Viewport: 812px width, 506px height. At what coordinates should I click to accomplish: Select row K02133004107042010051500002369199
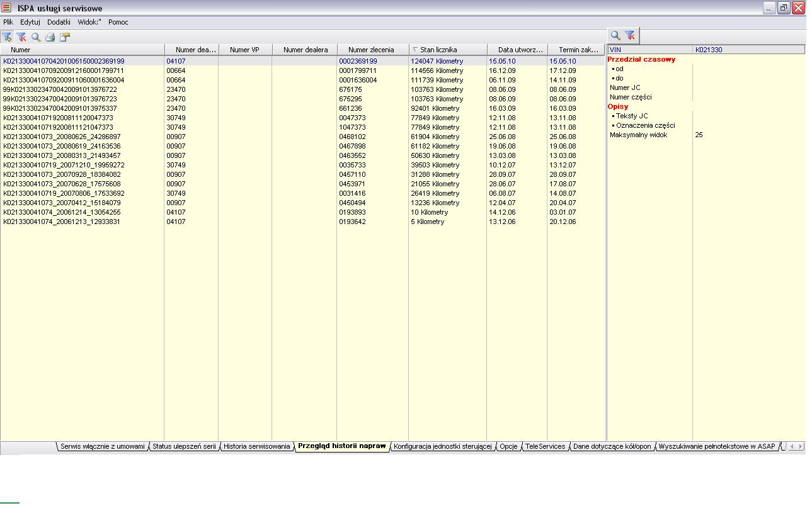pyautogui.click(x=302, y=61)
